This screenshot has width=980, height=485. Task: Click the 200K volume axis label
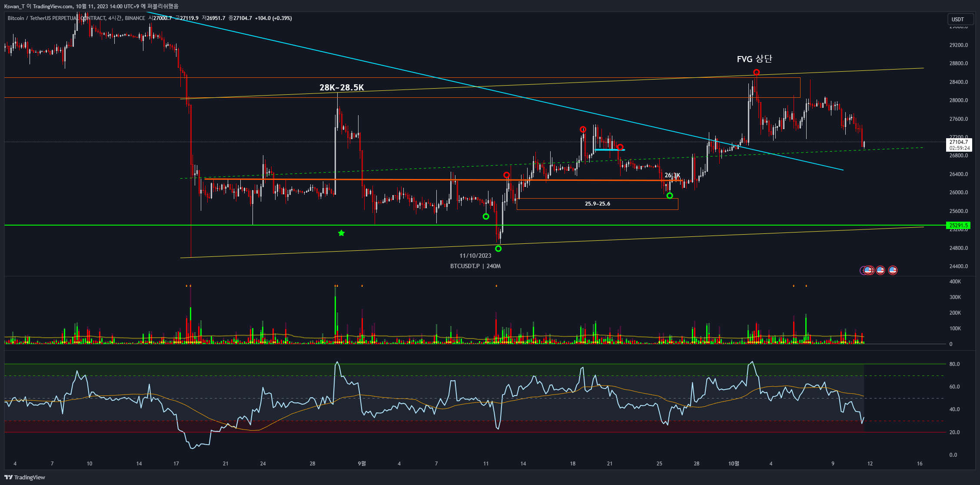tap(955, 312)
